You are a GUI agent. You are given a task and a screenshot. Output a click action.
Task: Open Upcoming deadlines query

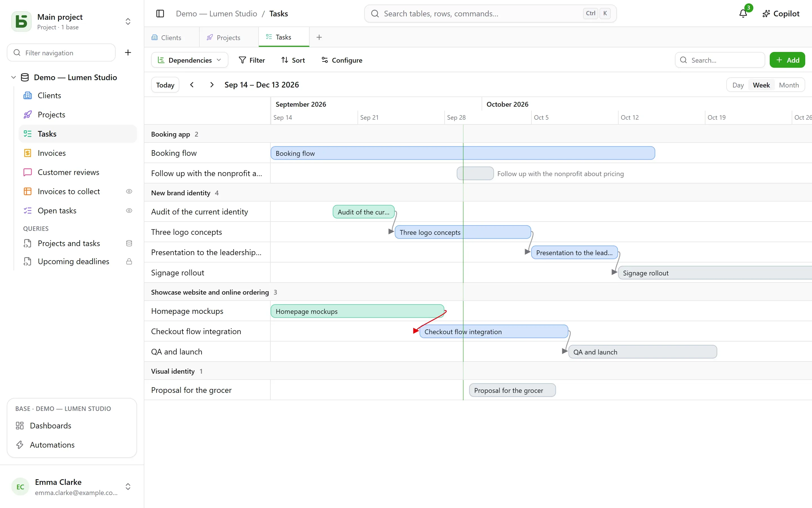tap(78, 261)
